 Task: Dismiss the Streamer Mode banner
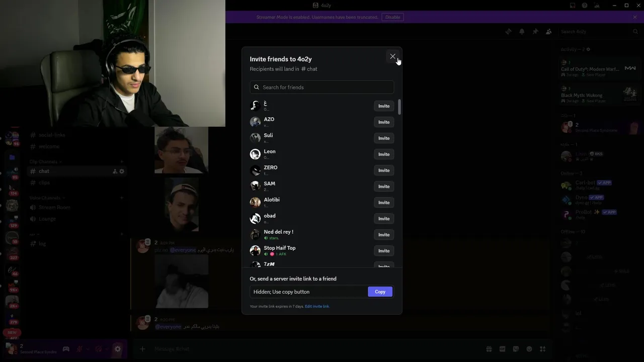click(635, 17)
